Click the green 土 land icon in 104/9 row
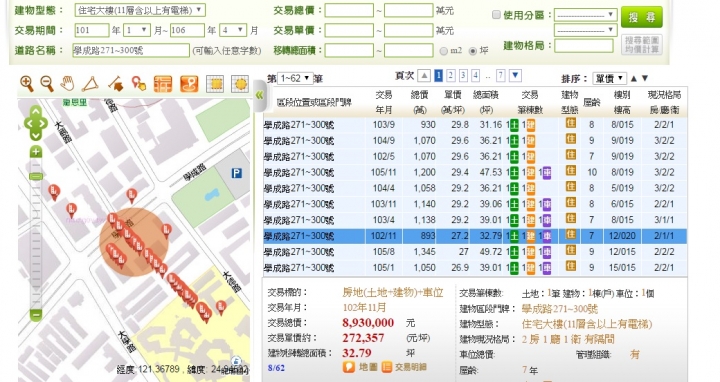 pyautogui.click(x=514, y=141)
